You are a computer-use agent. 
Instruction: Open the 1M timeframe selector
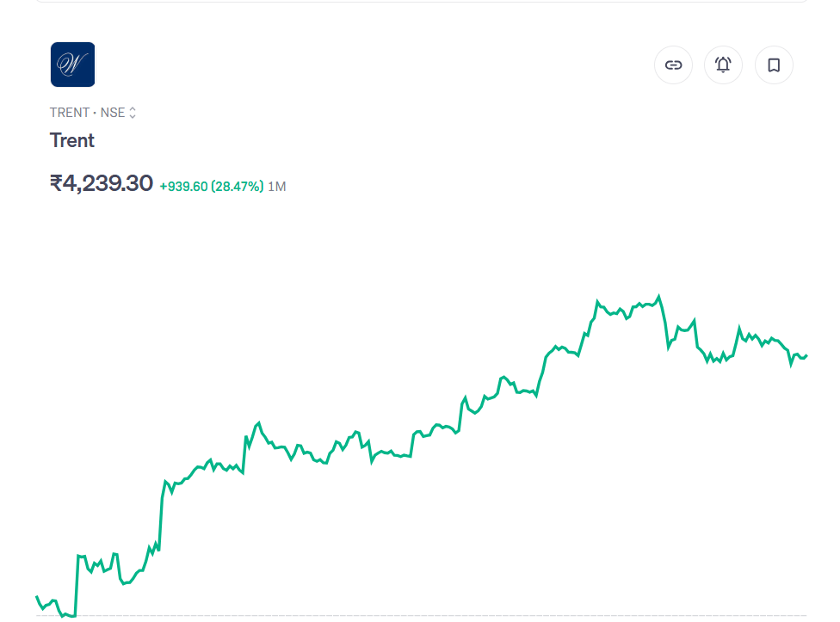277,186
